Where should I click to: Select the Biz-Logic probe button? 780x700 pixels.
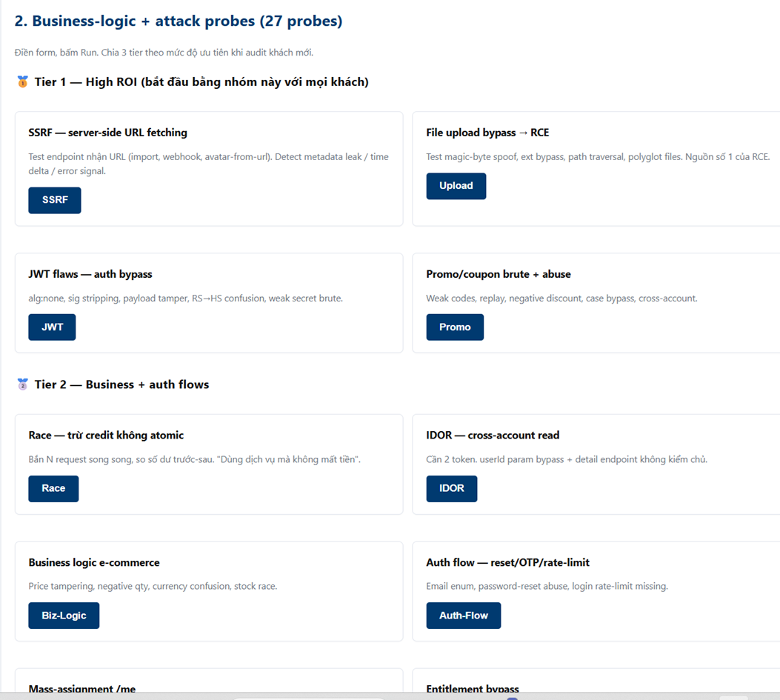(64, 616)
